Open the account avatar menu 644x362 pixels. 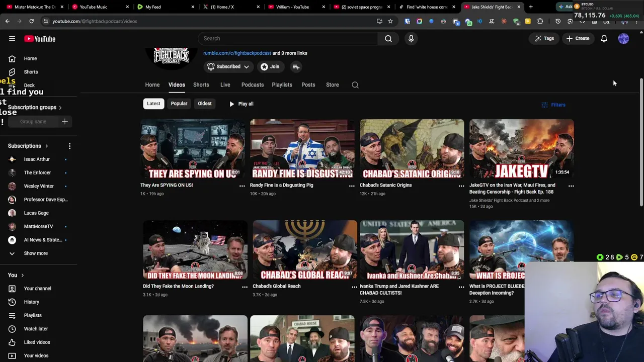(x=623, y=38)
